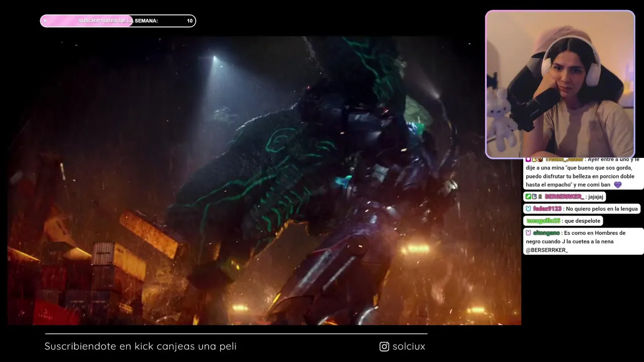Click the streamer webcam feed
Screen dimensions: 644x362
560,84
